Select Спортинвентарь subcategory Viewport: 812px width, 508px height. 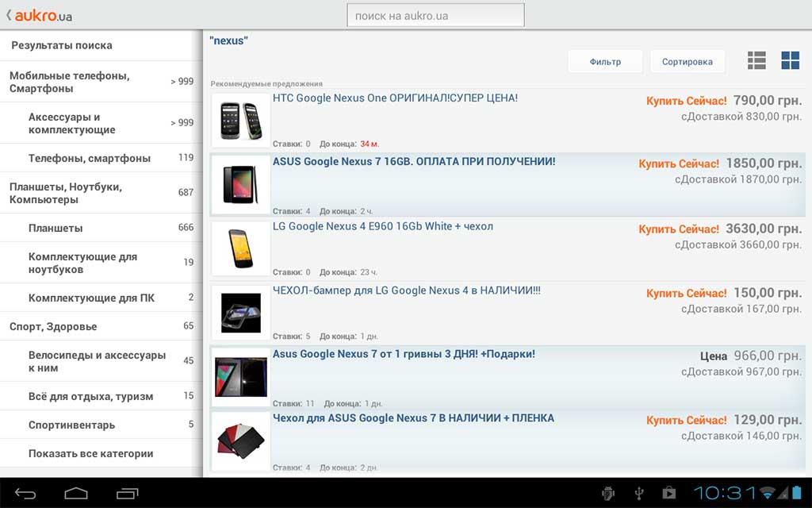[x=101, y=425]
